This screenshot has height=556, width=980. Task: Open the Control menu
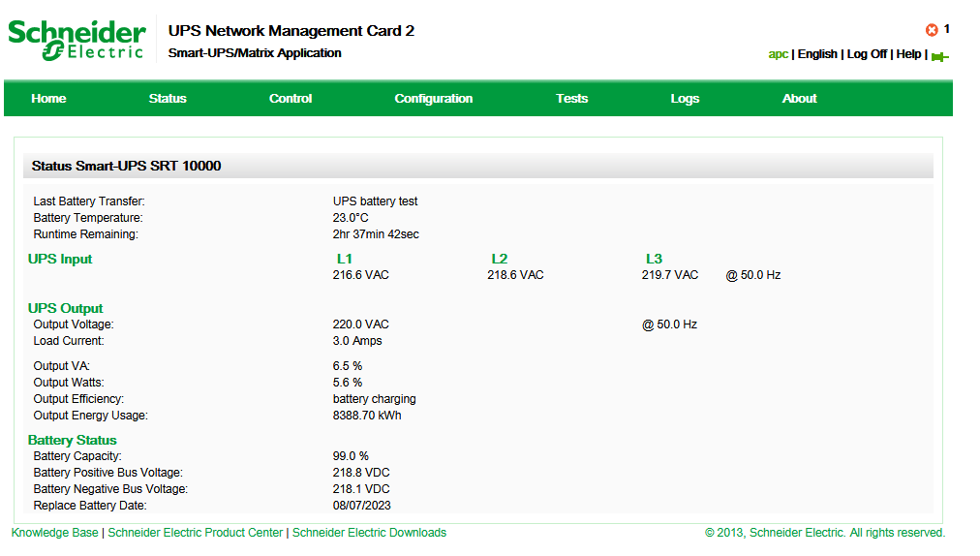coord(291,98)
